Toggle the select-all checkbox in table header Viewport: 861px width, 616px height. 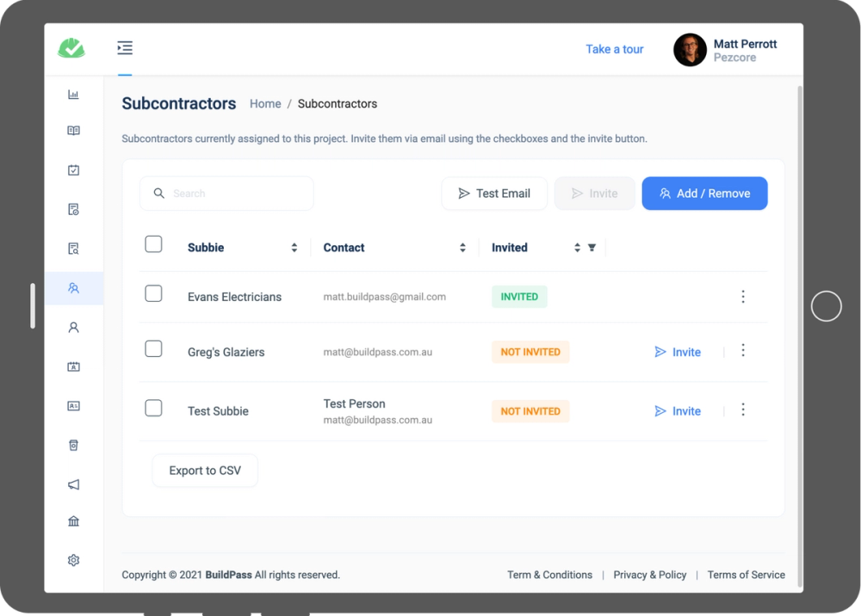coord(153,243)
